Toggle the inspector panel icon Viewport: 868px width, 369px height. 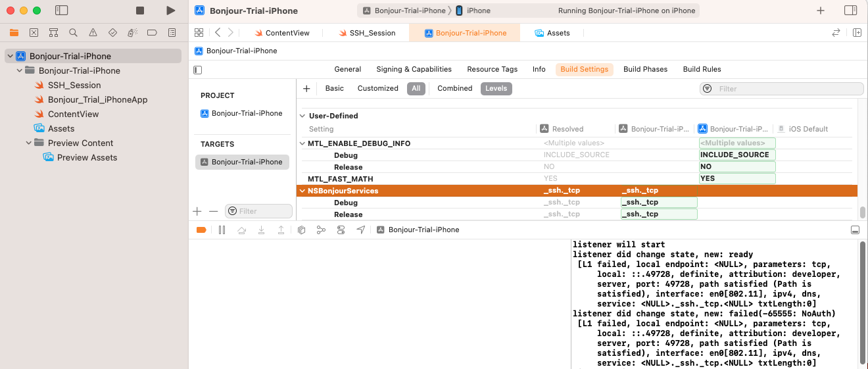pos(850,11)
